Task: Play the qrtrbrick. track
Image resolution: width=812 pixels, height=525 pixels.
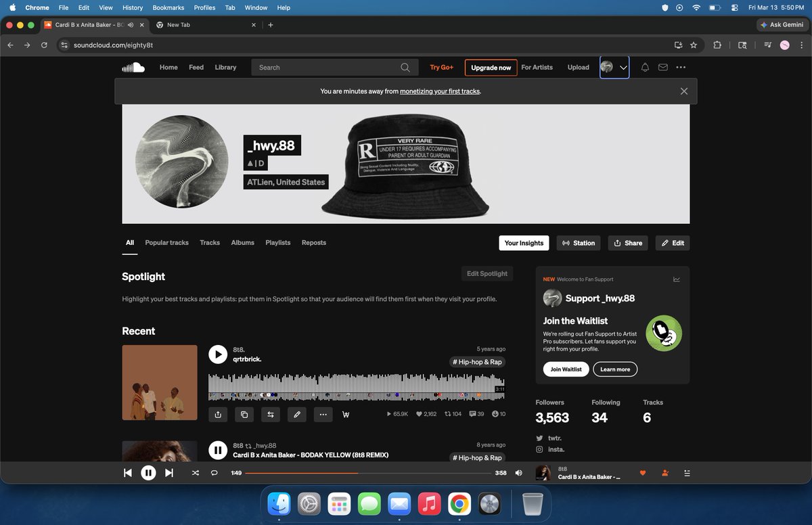Action: (218, 355)
